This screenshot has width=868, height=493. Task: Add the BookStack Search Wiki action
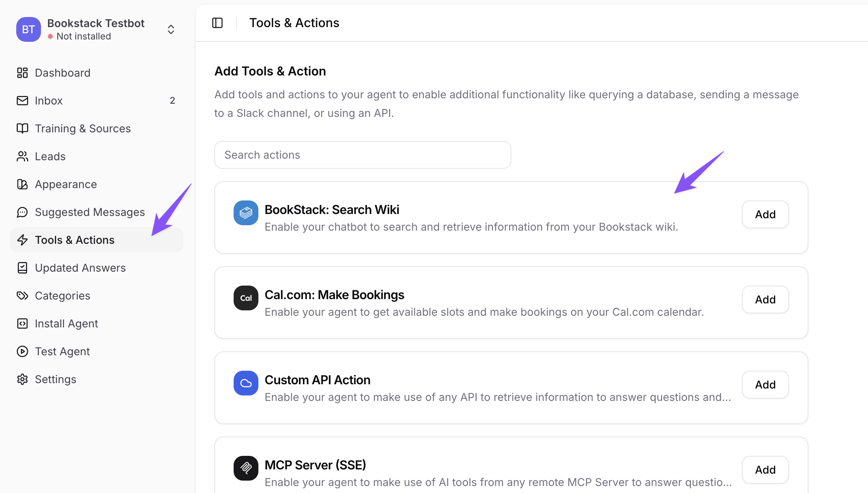click(765, 214)
